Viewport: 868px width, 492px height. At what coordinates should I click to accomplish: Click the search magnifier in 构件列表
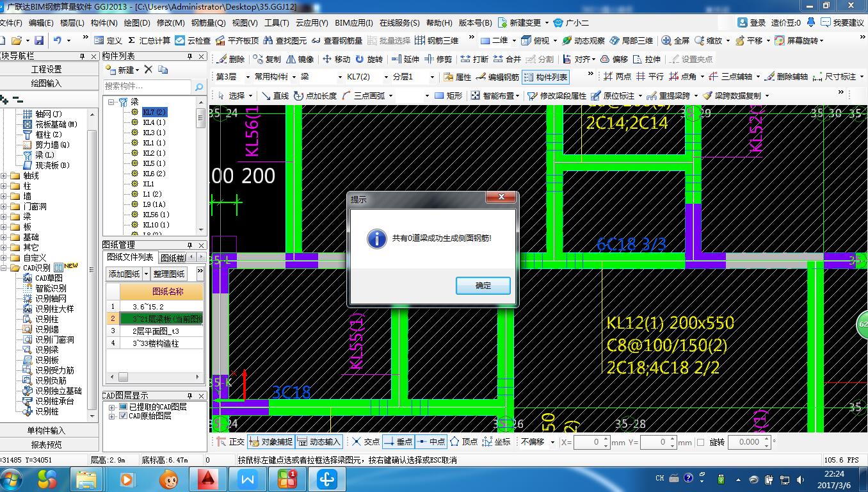point(199,86)
